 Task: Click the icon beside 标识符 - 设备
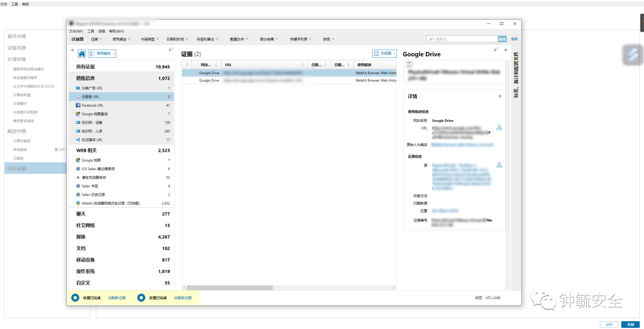click(78, 122)
